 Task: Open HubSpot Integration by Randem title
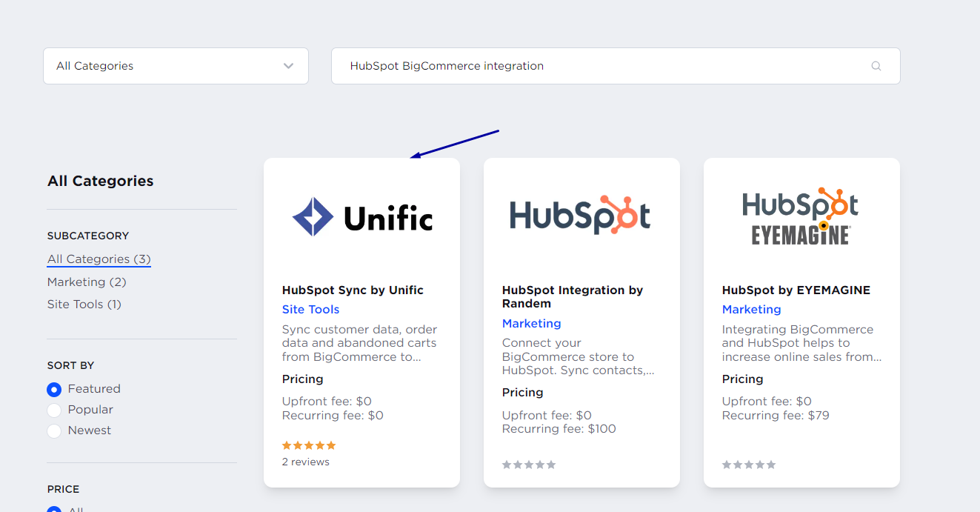pyautogui.click(x=573, y=296)
